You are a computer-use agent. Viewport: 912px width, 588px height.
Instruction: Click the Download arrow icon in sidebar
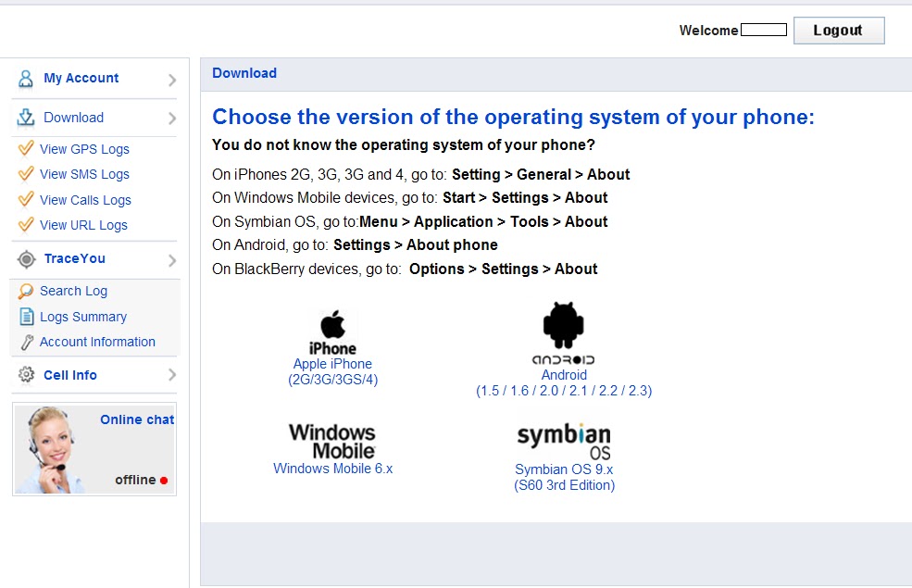point(26,118)
